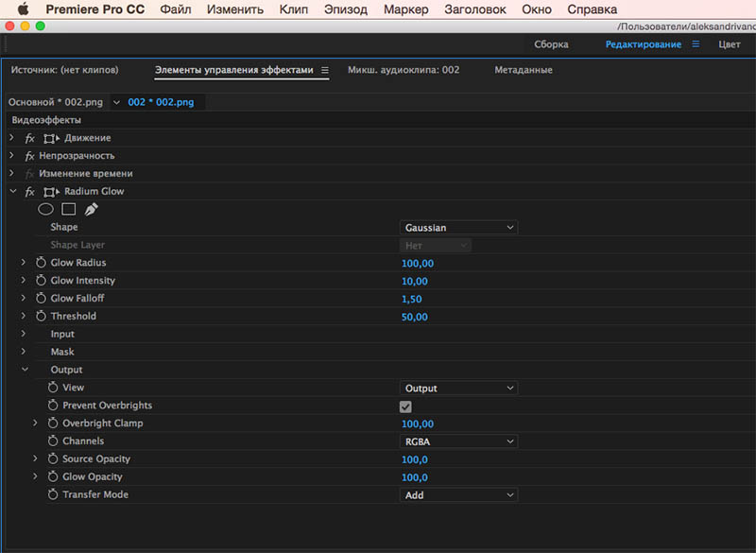Uncheck the Prevent Overbrights checkbox
Image resolution: width=756 pixels, height=553 pixels.
coord(405,406)
